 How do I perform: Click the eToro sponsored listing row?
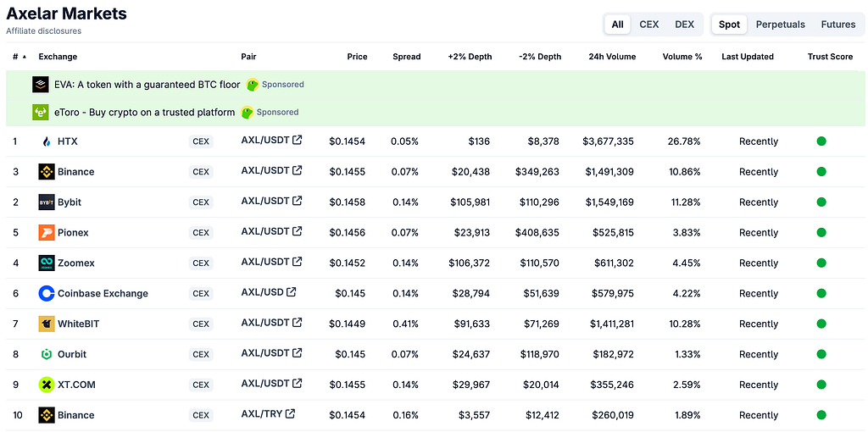(x=434, y=113)
